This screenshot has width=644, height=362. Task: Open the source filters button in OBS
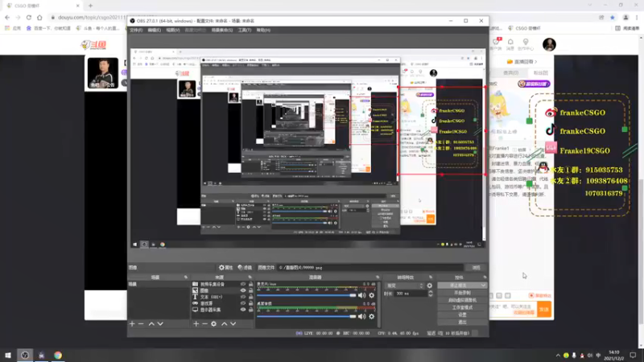tap(245, 268)
